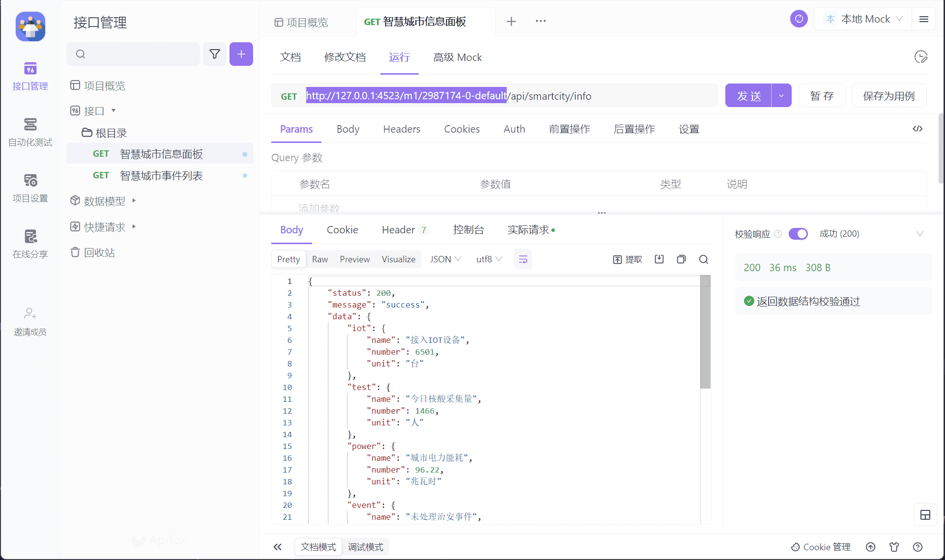This screenshot has height=560, width=945.
Task: Switch to request Headers tab
Action: pyautogui.click(x=401, y=129)
